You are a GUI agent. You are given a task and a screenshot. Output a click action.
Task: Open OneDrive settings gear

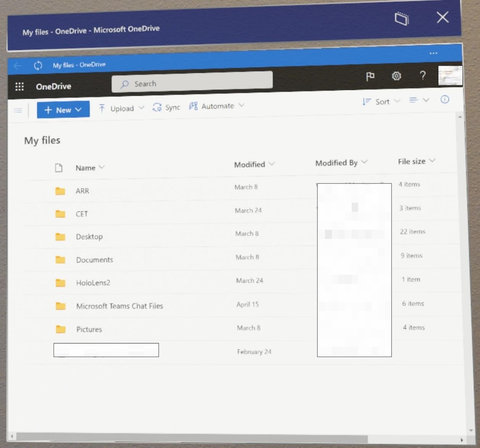(x=396, y=76)
